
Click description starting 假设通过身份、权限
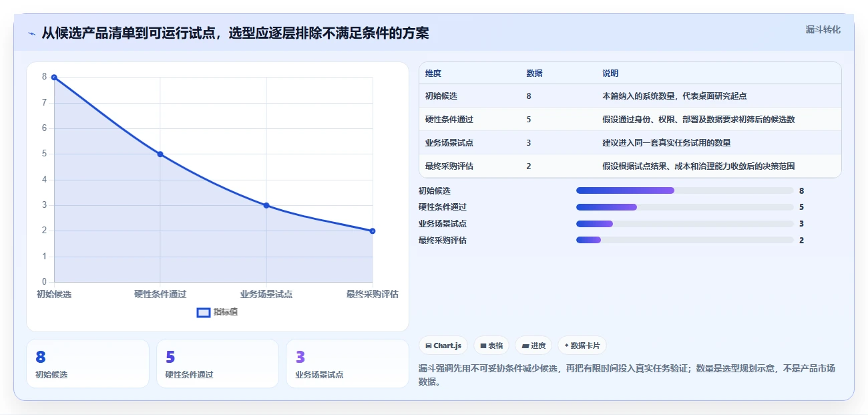(x=698, y=120)
